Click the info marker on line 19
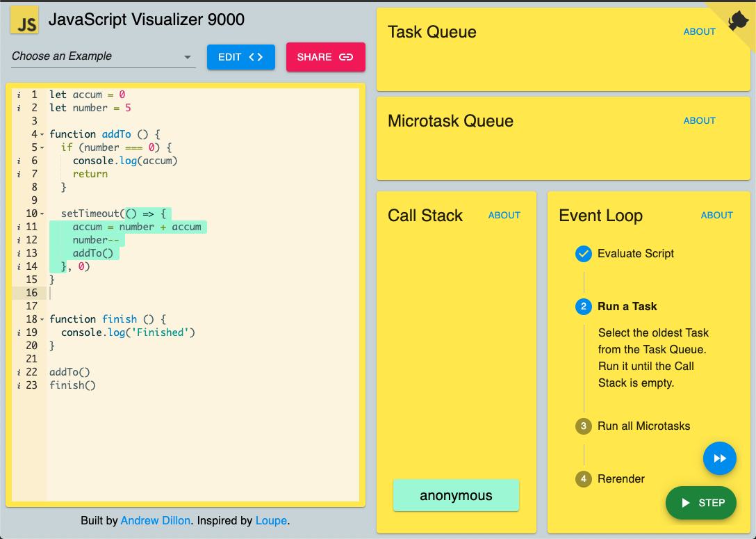This screenshot has width=756, height=539. point(19,332)
